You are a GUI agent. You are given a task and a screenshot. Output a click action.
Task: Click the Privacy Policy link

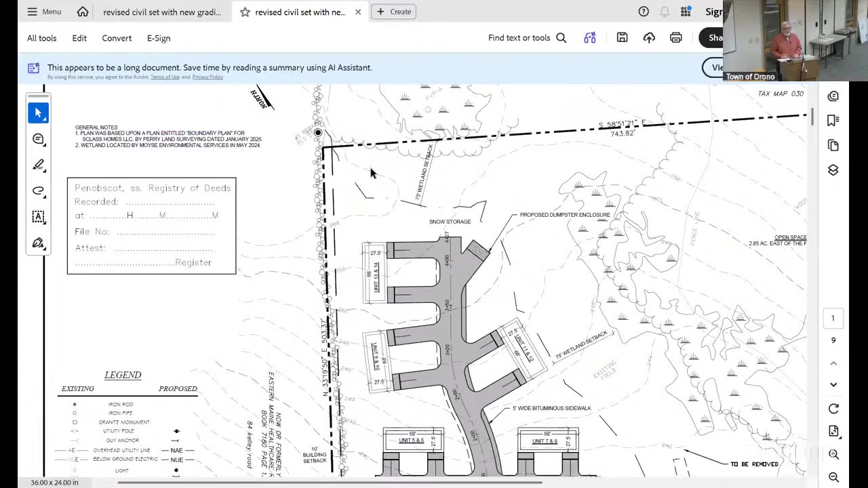pos(208,77)
